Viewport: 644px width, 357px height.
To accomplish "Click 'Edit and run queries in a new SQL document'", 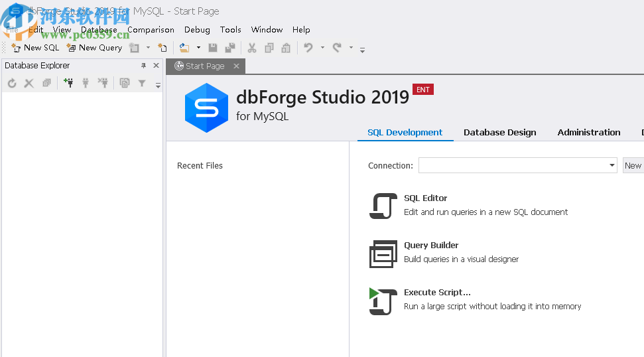I will coord(486,212).
